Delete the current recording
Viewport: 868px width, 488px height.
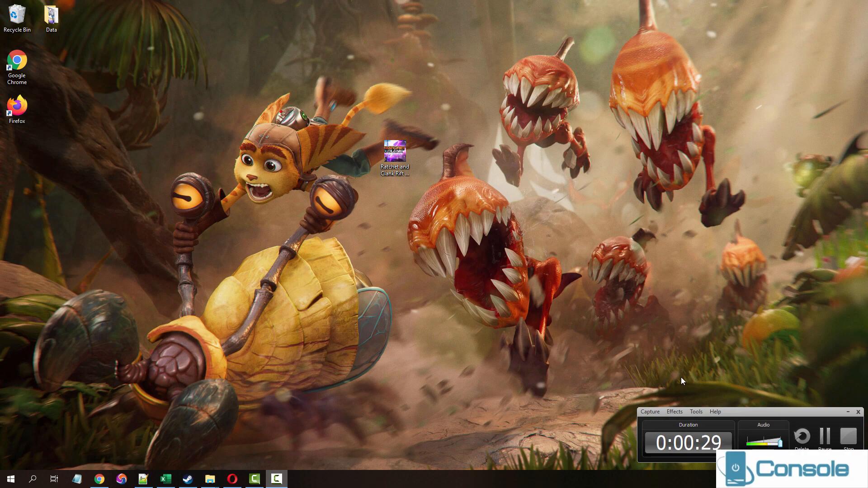[802, 437]
